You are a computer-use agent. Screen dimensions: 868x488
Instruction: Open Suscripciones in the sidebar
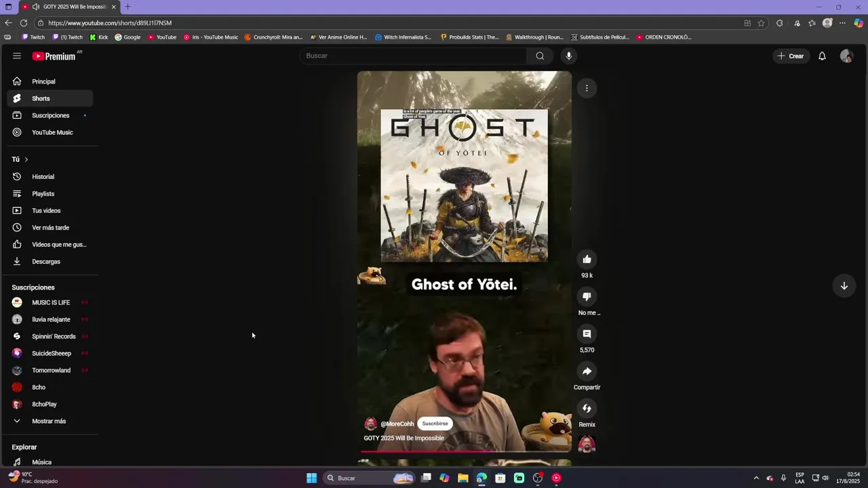(x=50, y=115)
